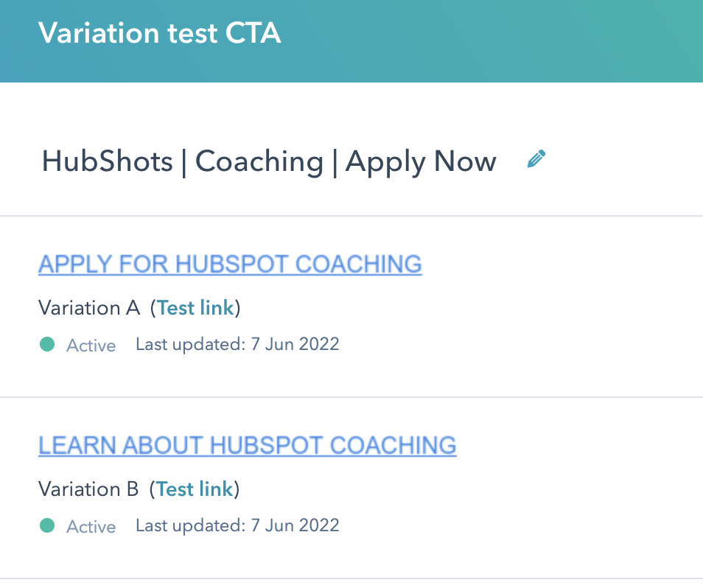This screenshot has width=703, height=588.
Task: Click the green status dot for Variation B
Action: pyautogui.click(x=47, y=525)
